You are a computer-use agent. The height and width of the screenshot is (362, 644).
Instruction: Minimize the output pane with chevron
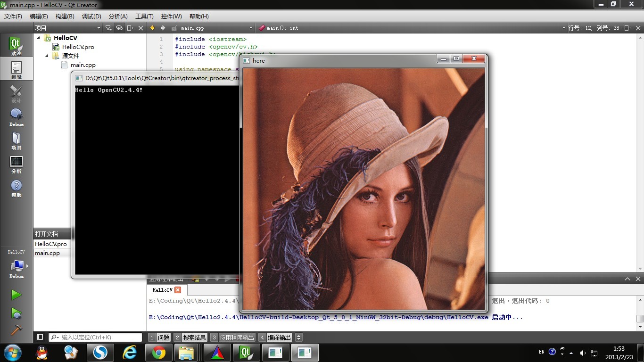click(628, 279)
